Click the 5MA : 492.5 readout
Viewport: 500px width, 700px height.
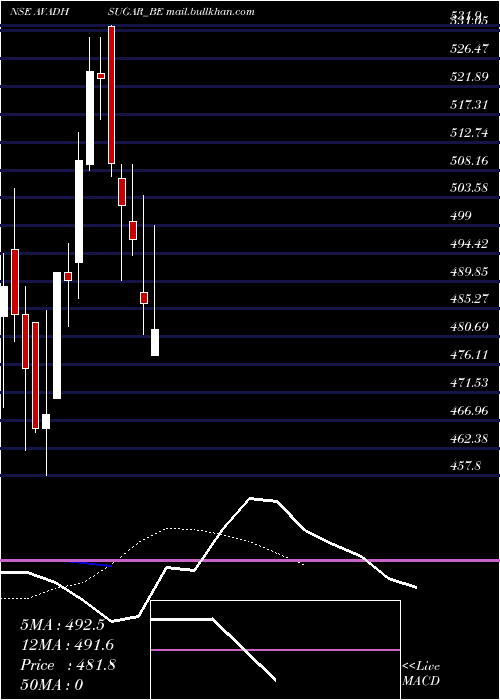pyautogui.click(x=62, y=625)
